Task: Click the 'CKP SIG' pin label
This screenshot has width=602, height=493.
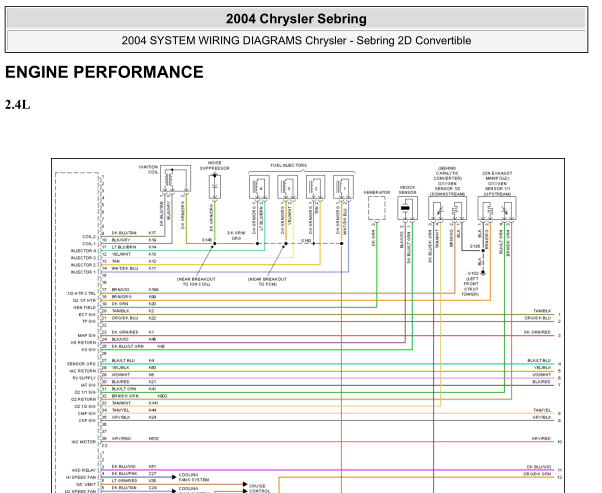Action: tap(87, 420)
